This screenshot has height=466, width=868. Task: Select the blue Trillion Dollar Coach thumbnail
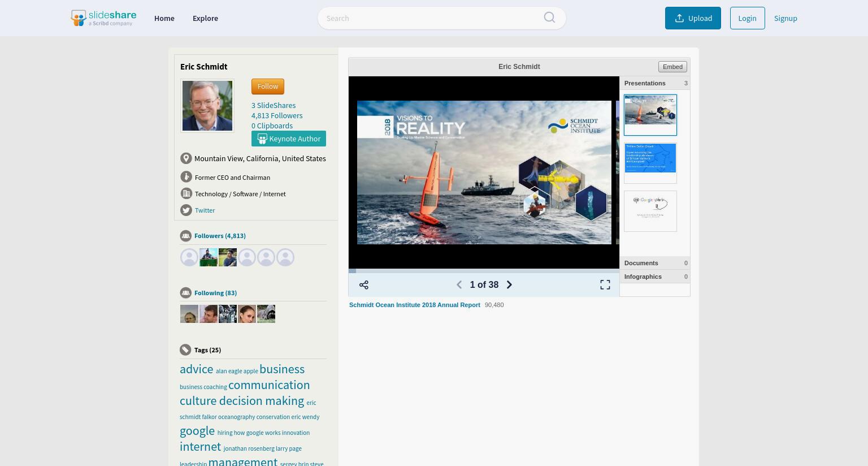point(650,163)
